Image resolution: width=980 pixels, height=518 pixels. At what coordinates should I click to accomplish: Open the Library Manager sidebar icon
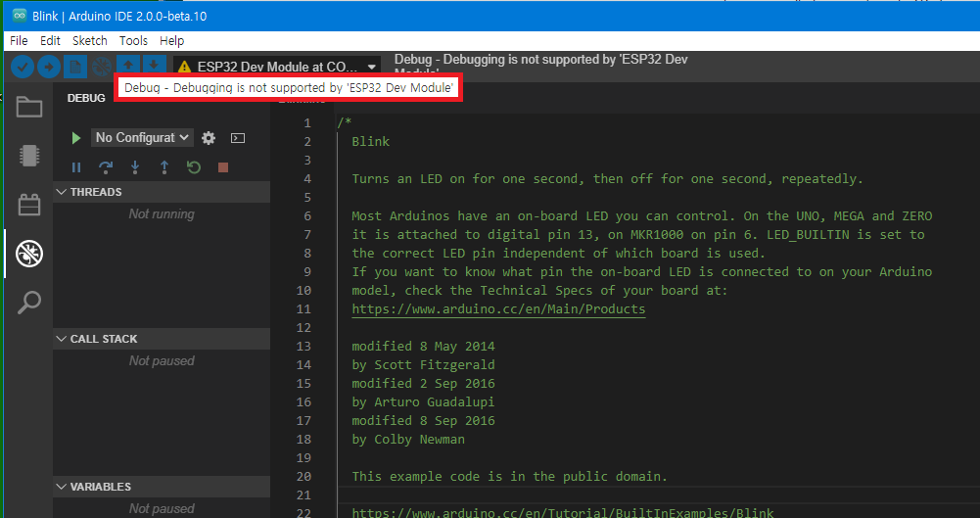pyautogui.click(x=28, y=205)
